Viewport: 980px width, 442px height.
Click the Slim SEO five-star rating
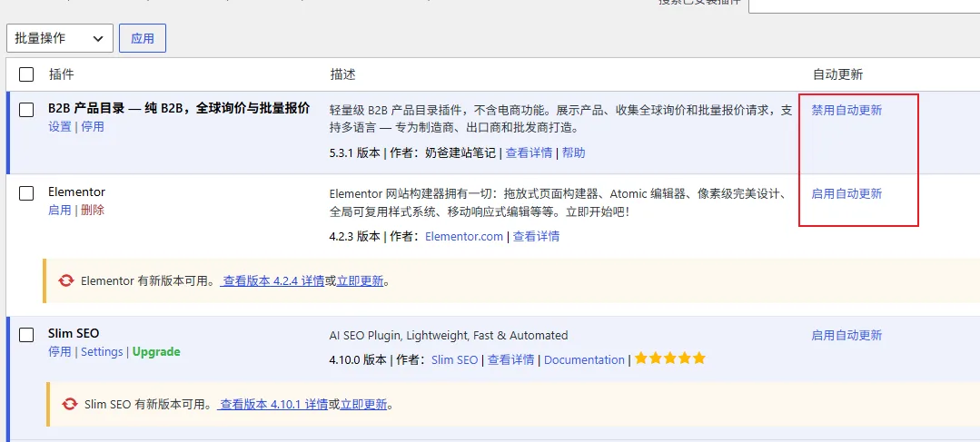[x=670, y=359]
